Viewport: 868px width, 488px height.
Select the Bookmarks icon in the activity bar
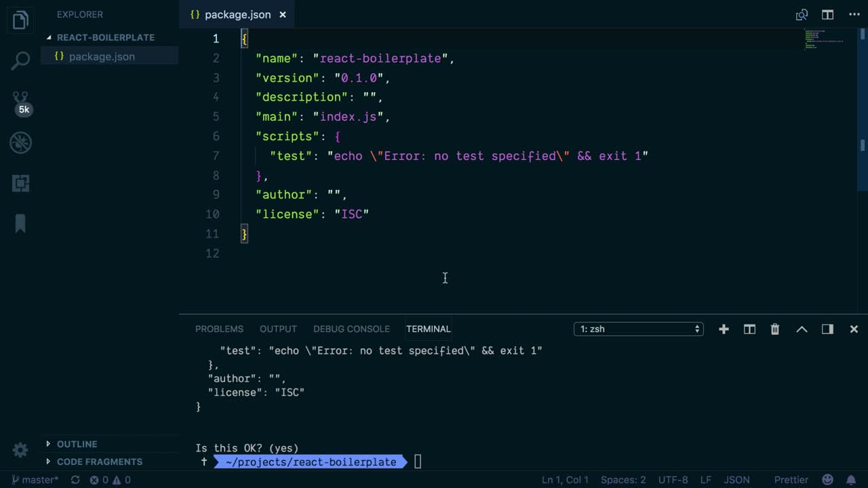coord(20,224)
